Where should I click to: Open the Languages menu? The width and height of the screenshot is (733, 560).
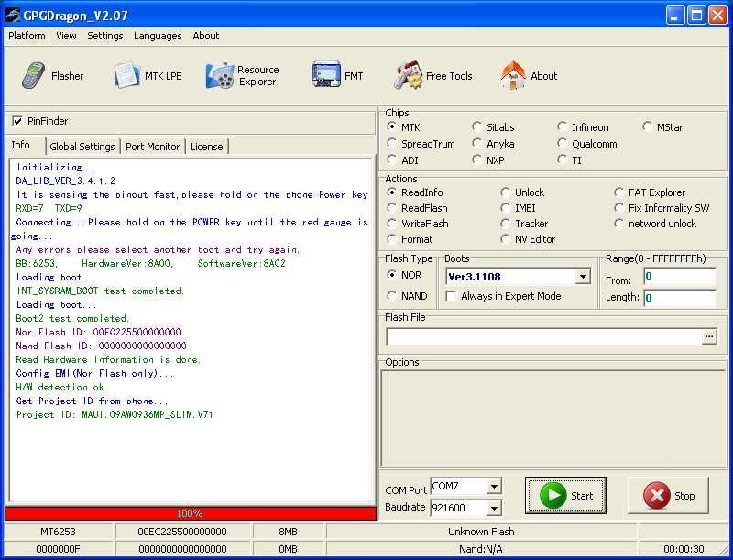(x=158, y=36)
